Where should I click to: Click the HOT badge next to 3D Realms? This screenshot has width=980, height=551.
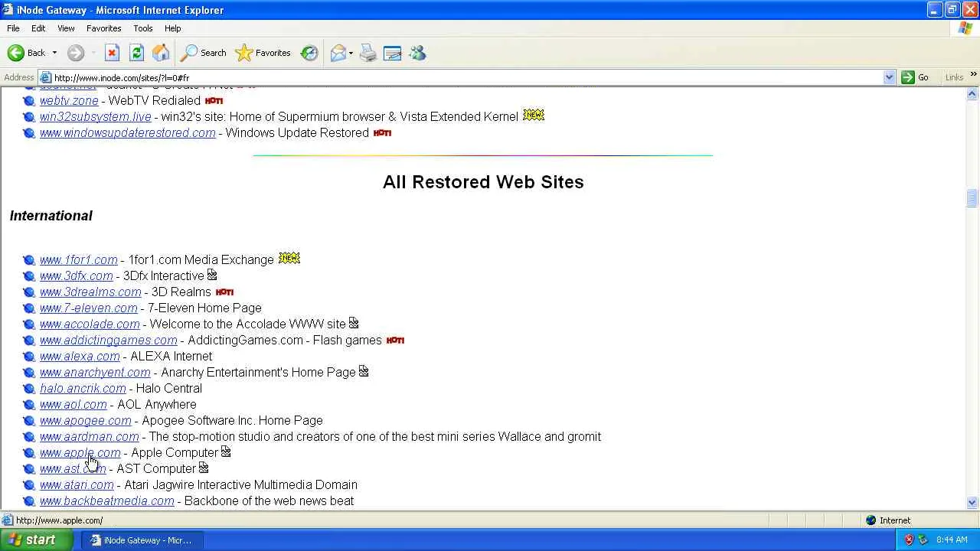(x=224, y=292)
